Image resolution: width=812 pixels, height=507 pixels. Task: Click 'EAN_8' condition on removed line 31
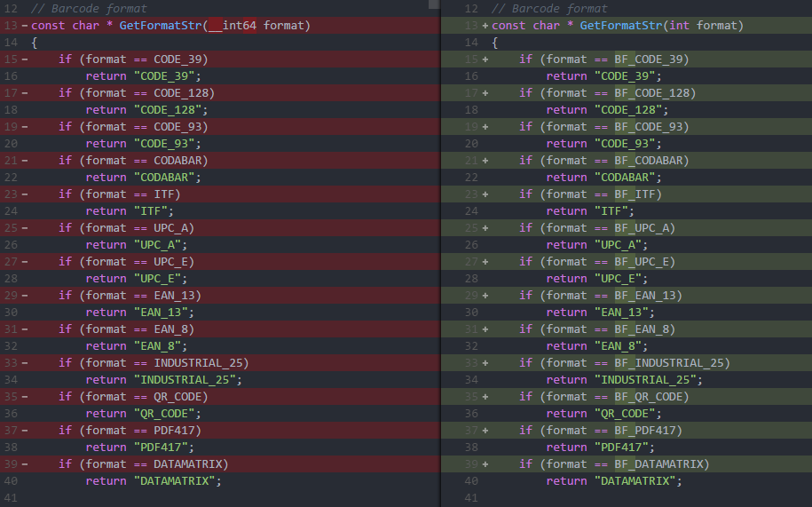coord(171,329)
